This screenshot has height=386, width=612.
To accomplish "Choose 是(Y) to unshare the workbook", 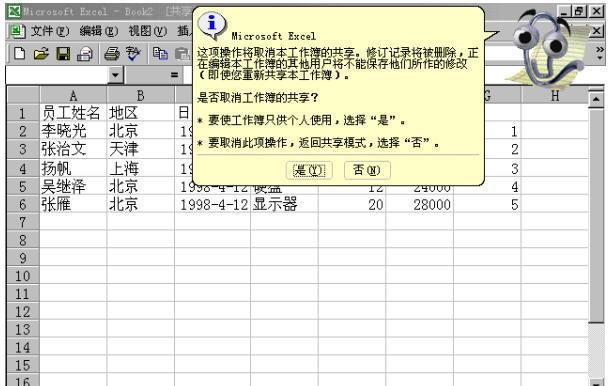I will pos(309,170).
